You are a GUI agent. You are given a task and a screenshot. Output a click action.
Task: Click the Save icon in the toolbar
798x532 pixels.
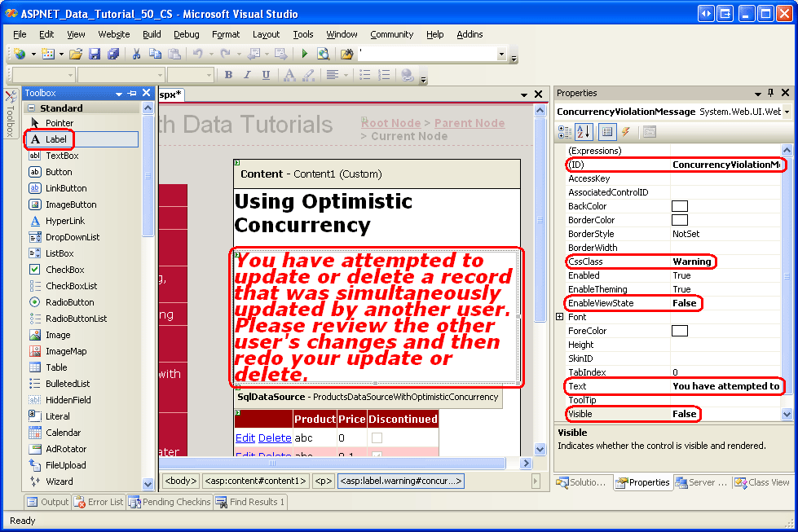pyautogui.click(x=95, y=54)
